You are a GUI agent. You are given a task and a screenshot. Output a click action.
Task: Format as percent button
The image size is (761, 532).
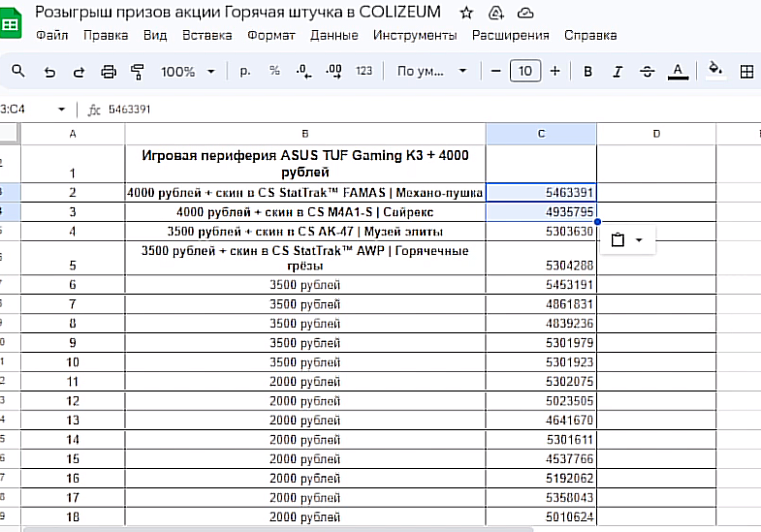pos(274,71)
